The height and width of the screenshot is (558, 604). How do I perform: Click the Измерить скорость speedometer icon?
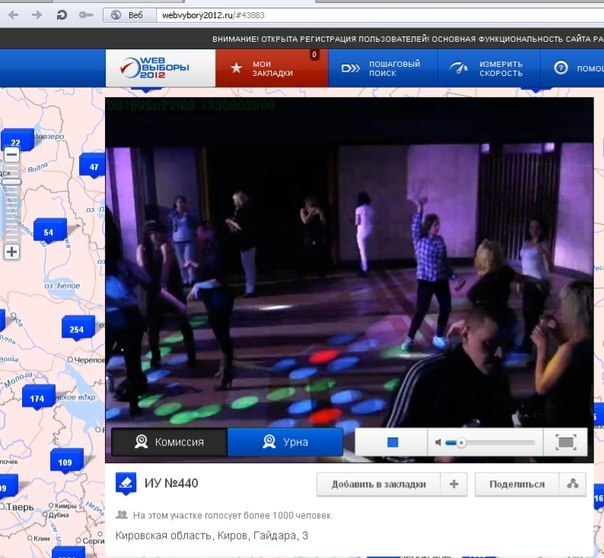(x=460, y=69)
